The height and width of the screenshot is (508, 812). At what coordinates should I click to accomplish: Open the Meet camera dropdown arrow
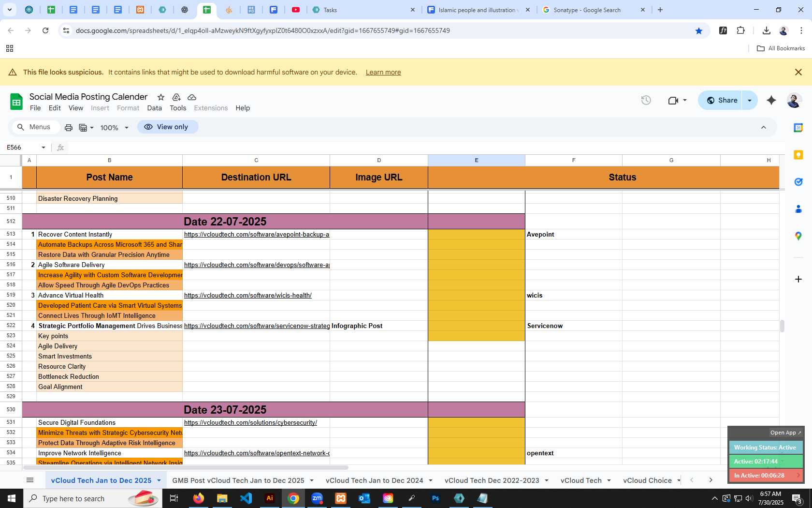click(x=684, y=100)
